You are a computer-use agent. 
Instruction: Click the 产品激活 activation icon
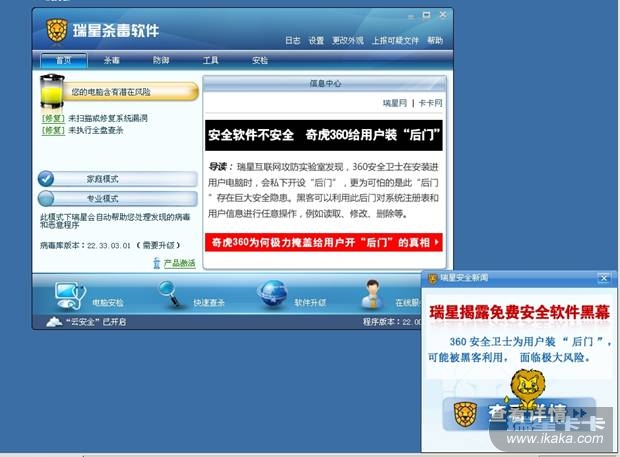click(157, 263)
